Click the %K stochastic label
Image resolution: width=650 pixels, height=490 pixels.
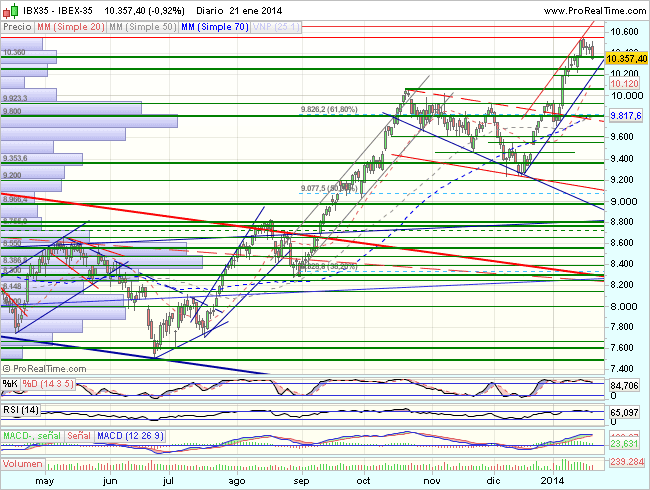point(10,384)
